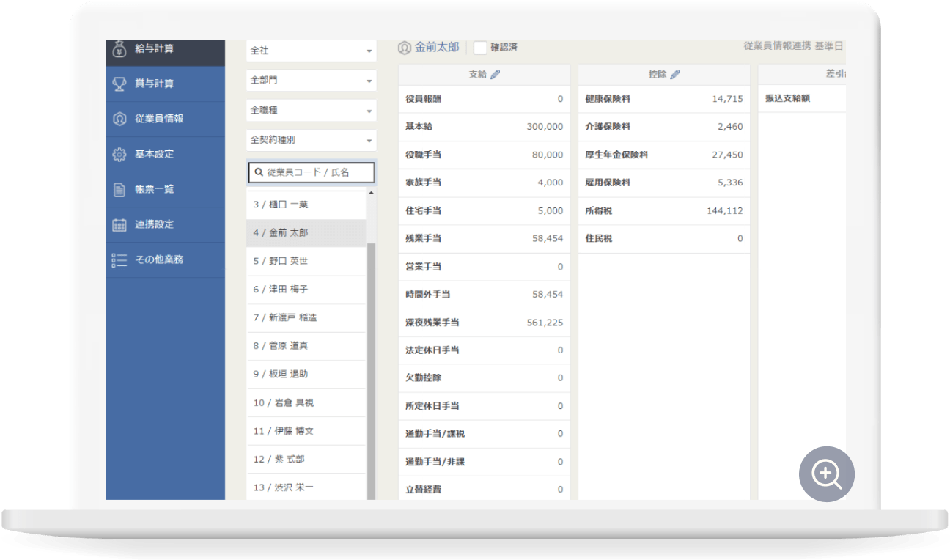Focus the 従業員コード / 氏名 search field
The image size is (950, 560).
[312, 172]
